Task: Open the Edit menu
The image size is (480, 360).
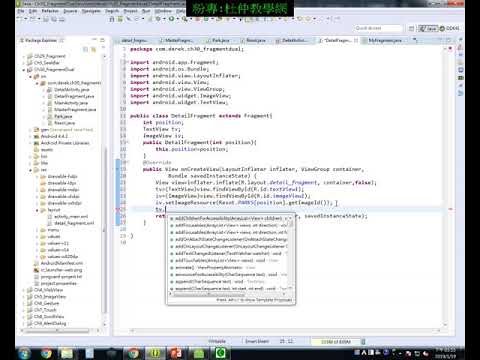Action: pyautogui.click(x=33, y=11)
